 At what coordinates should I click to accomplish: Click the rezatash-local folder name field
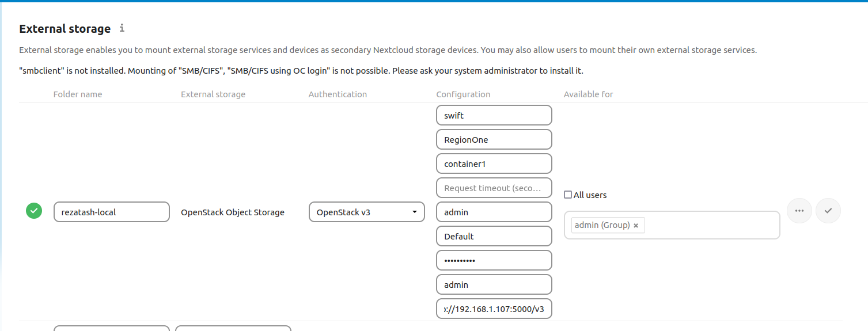pos(111,212)
